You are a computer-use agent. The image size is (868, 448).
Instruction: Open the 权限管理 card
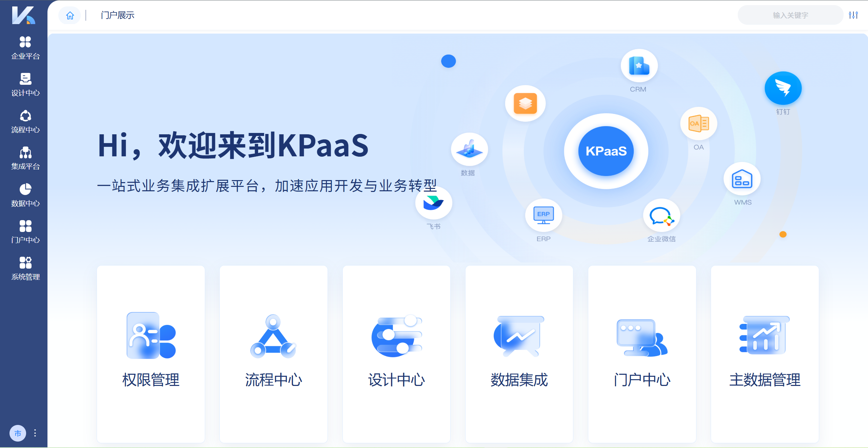pyautogui.click(x=151, y=354)
